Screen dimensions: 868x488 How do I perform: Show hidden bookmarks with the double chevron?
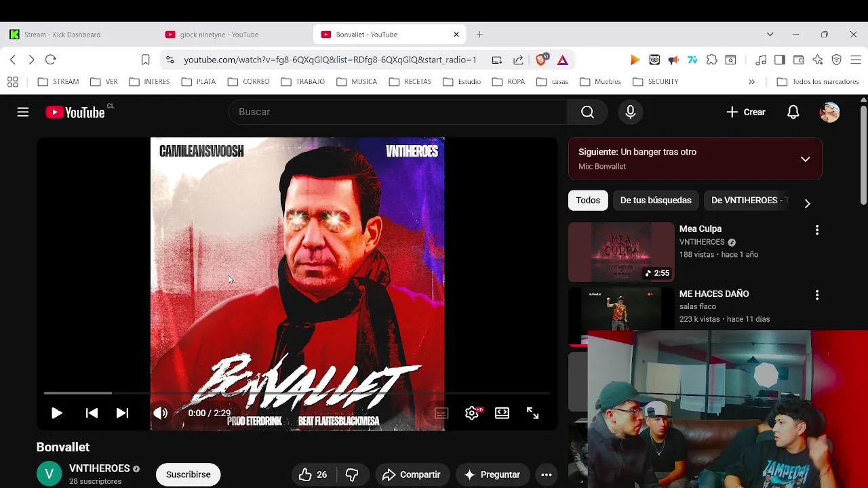point(751,81)
